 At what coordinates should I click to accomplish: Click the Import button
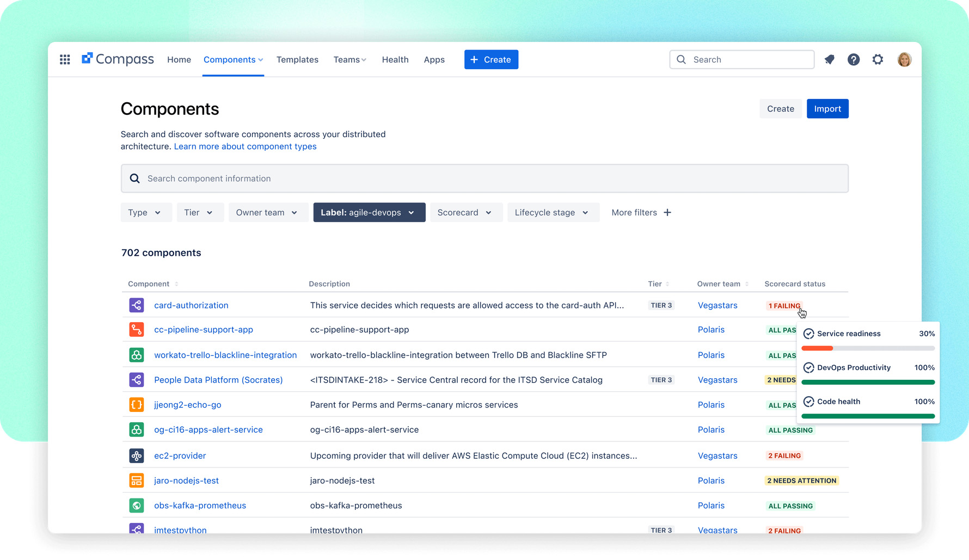(827, 108)
